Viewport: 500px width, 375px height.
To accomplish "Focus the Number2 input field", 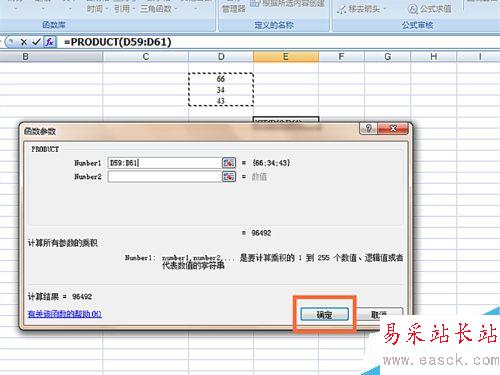I will [x=164, y=176].
